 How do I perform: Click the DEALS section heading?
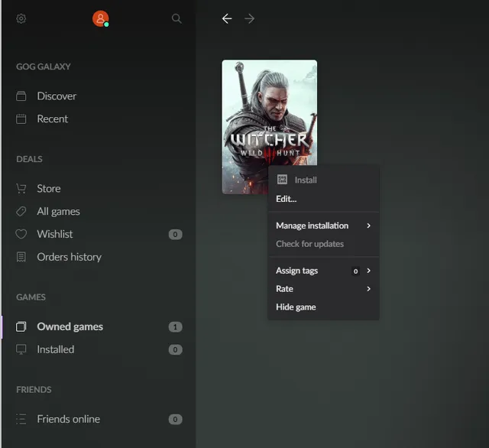click(x=29, y=159)
